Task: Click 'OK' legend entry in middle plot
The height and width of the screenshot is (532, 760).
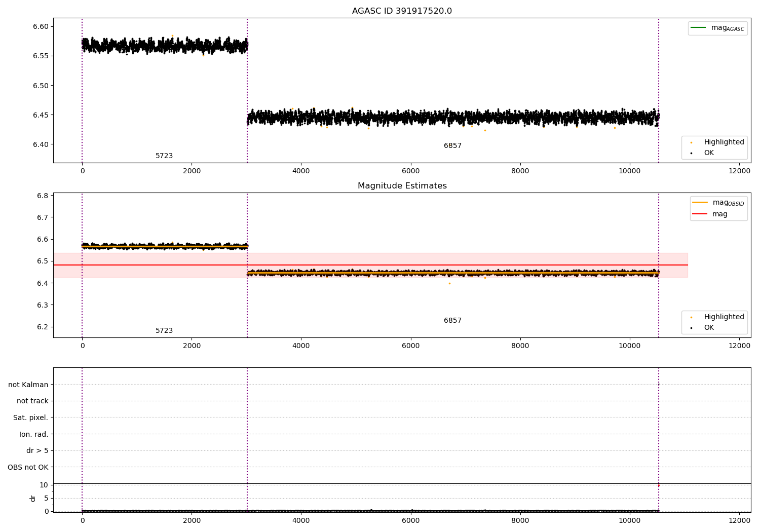Action: 702,327
